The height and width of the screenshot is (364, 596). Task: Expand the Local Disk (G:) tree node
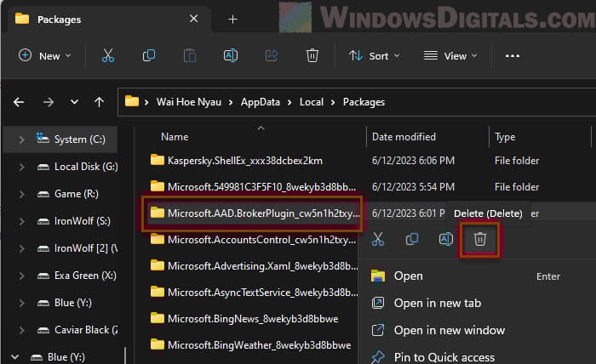(x=21, y=167)
